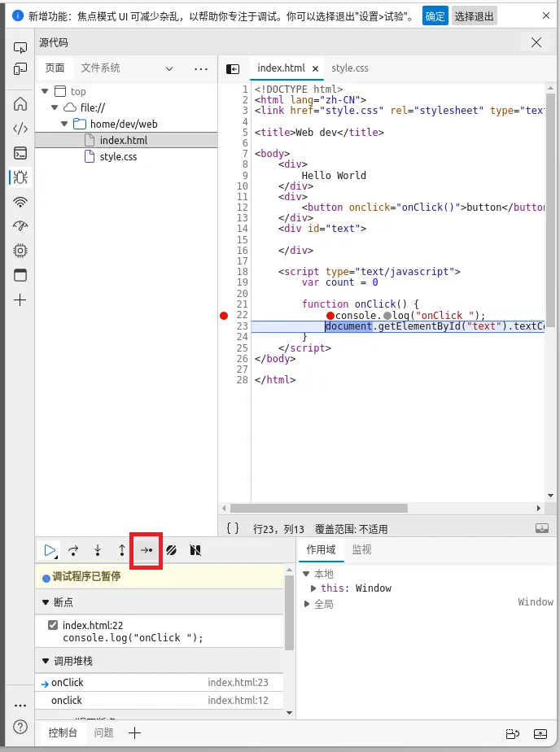
Task: Select index.html in the file tree
Action: (126, 141)
